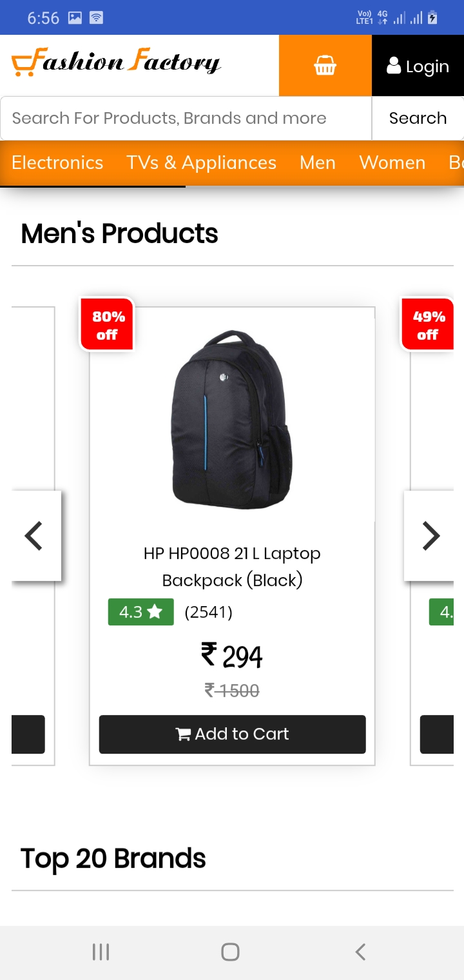The image size is (464, 980).
Task: Click the Search button
Action: tap(418, 118)
